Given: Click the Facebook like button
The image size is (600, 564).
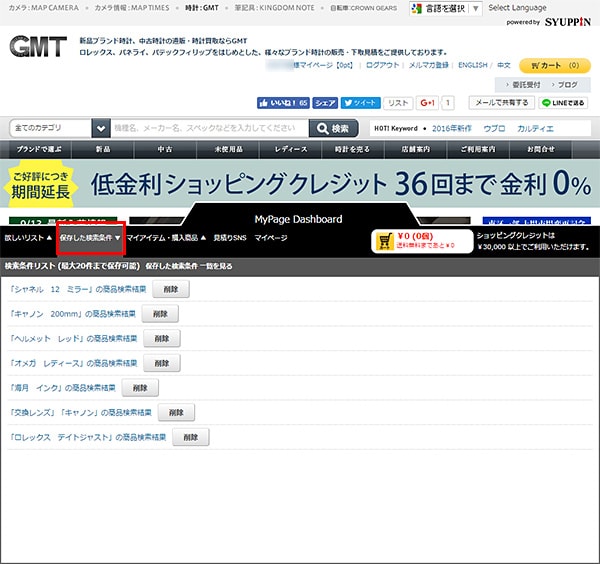Looking at the screenshot, I should [x=283, y=103].
